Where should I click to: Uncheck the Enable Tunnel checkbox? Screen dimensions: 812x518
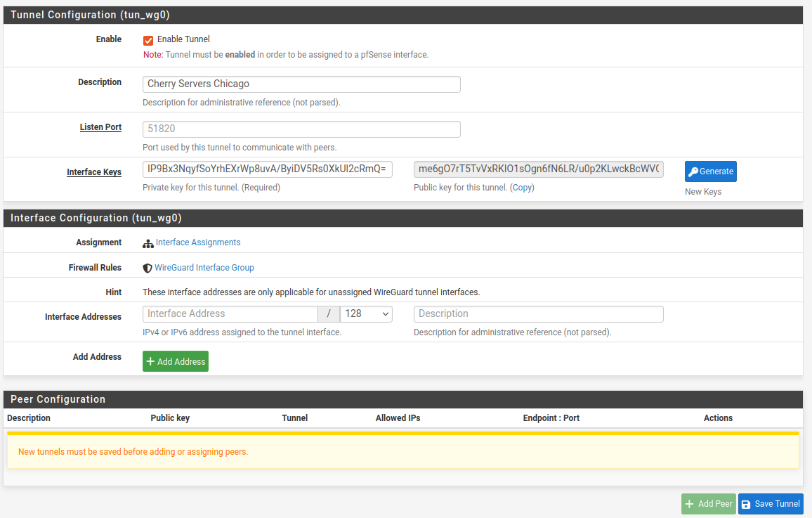148,40
